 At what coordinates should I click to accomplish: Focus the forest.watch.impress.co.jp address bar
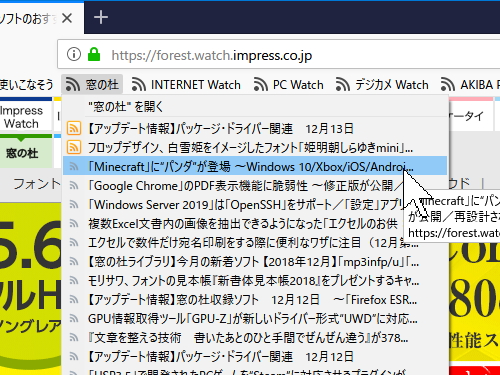click(x=278, y=54)
